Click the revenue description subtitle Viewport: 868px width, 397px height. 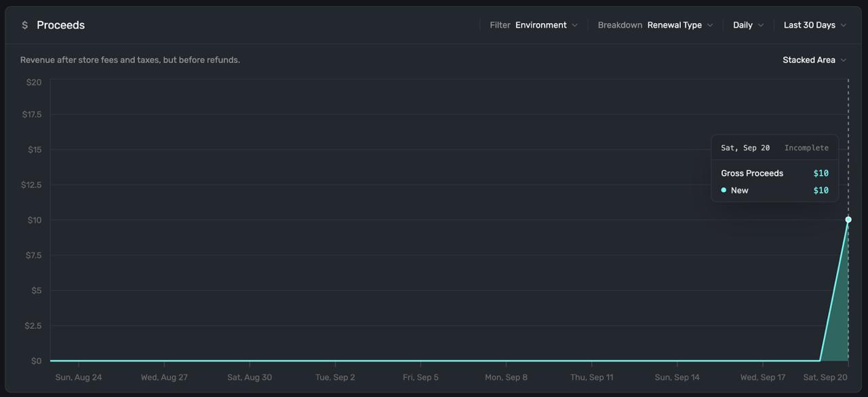130,60
